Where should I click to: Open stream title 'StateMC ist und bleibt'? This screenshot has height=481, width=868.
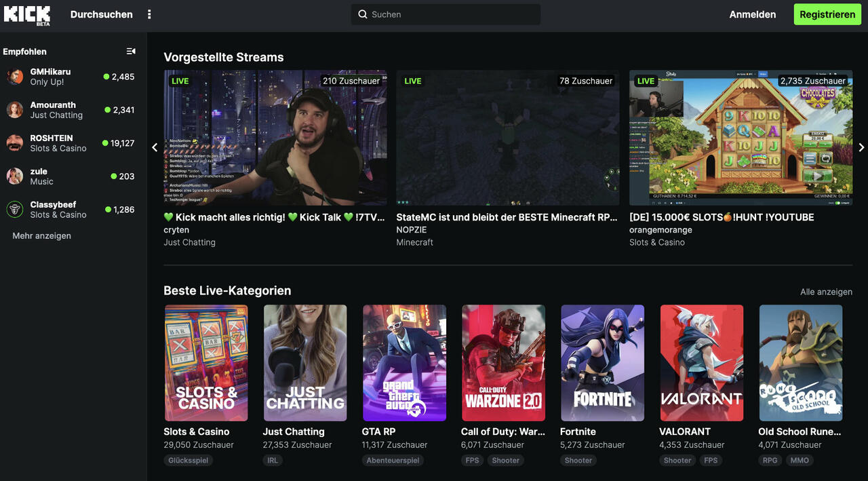(x=507, y=217)
